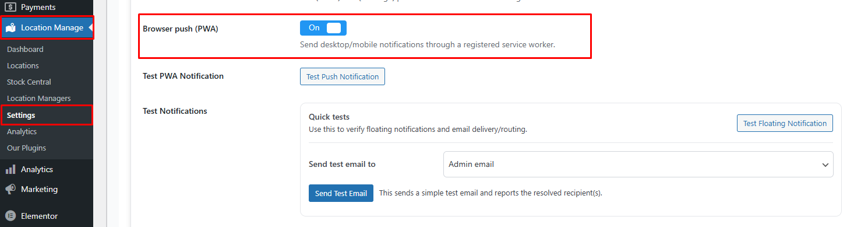This screenshot has height=227, width=868.
Task: Open the Send test email to dropdown
Action: point(638,165)
